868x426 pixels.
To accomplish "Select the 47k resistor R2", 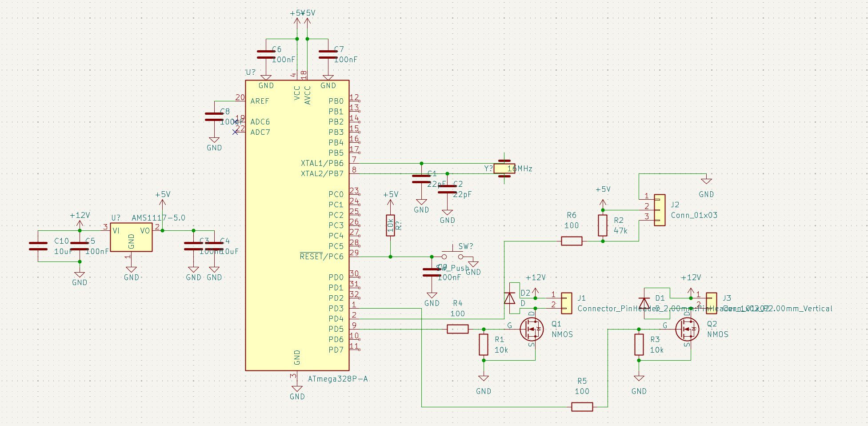I will coord(603,225).
